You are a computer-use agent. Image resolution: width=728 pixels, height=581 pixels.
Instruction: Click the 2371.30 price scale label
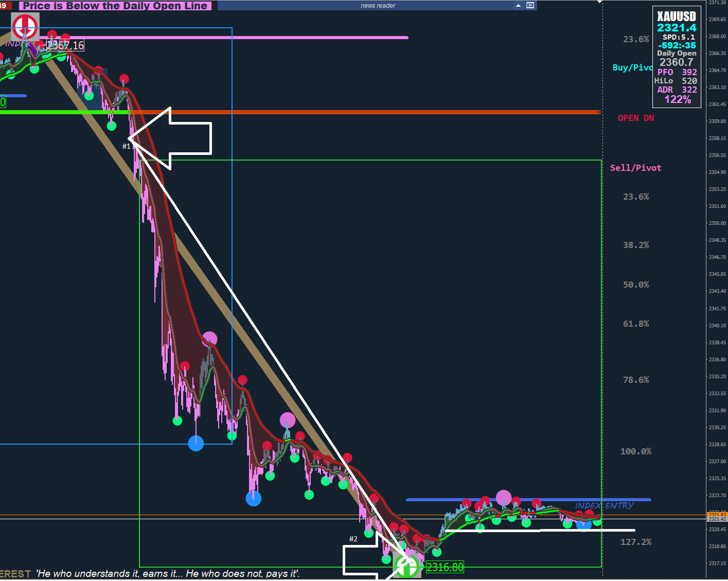717,3
